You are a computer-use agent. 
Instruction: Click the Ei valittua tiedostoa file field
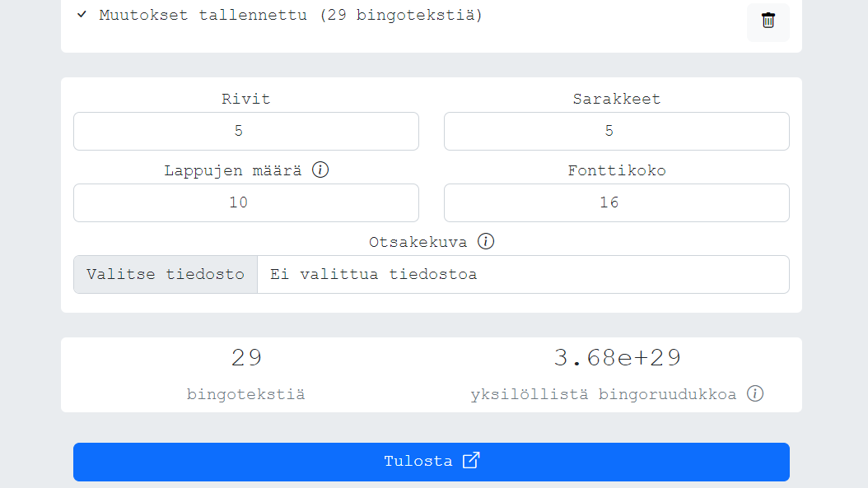[x=523, y=274]
